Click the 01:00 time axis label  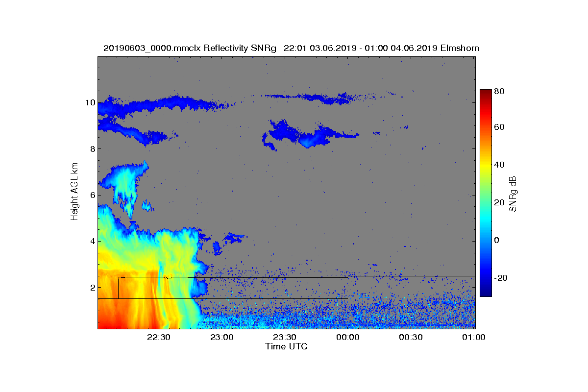coord(473,338)
